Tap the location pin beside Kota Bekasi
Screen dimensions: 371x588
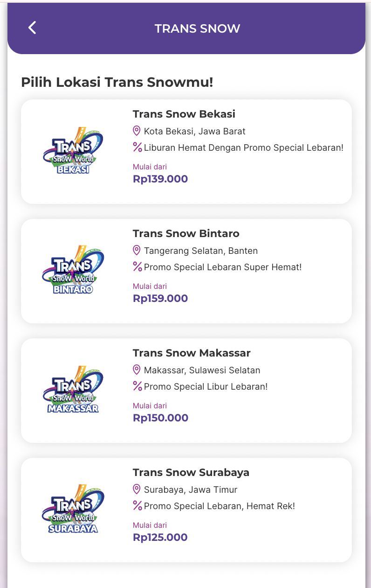pos(137,131)
